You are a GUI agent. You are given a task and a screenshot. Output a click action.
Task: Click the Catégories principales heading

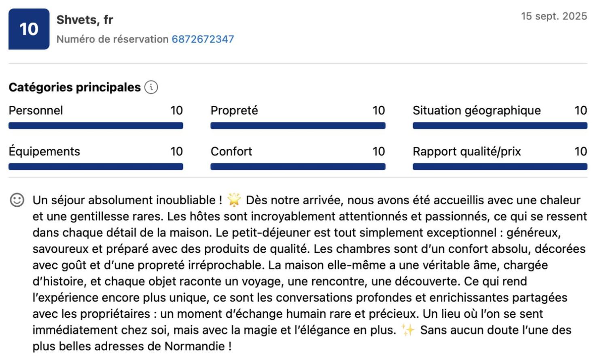pos(74,87)
